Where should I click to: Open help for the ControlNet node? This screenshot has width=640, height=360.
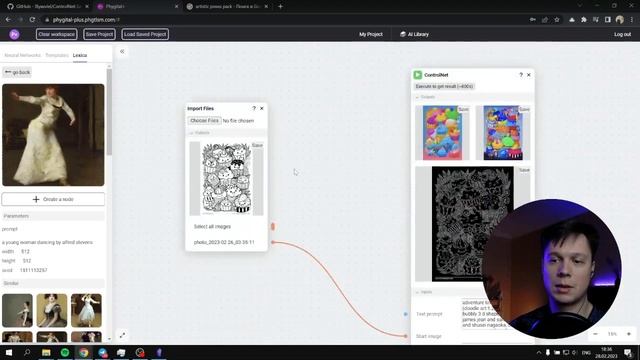[x=521, y=75]
